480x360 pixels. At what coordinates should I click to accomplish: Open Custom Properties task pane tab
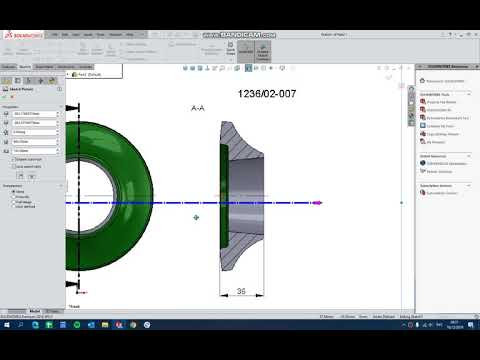(x=411, y=123)
